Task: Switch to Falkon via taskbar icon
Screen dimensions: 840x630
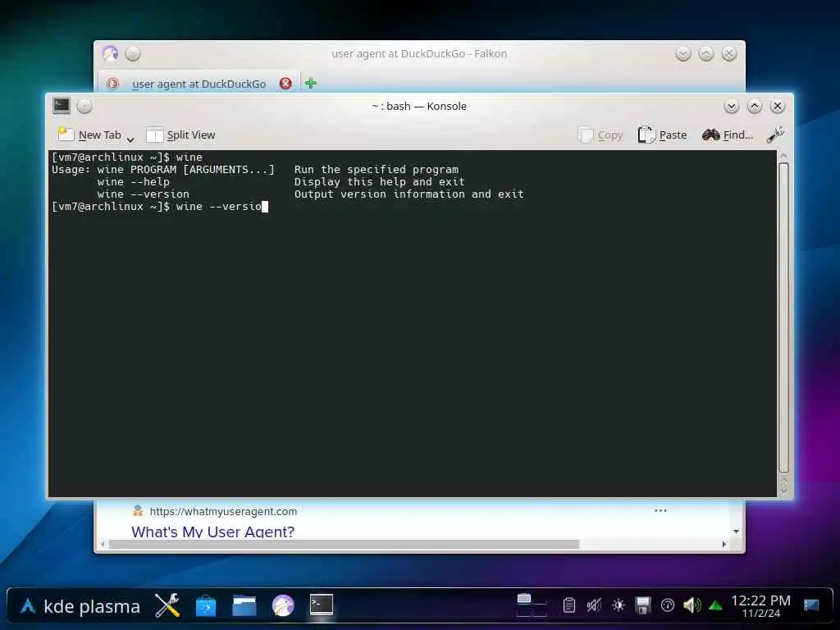Action: 283,606
